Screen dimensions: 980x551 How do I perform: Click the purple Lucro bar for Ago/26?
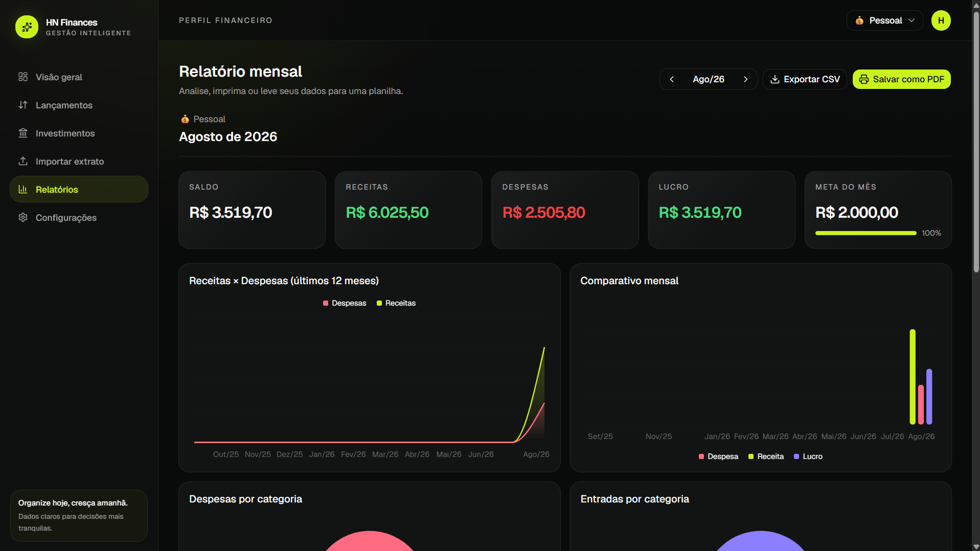coord(929,397)
